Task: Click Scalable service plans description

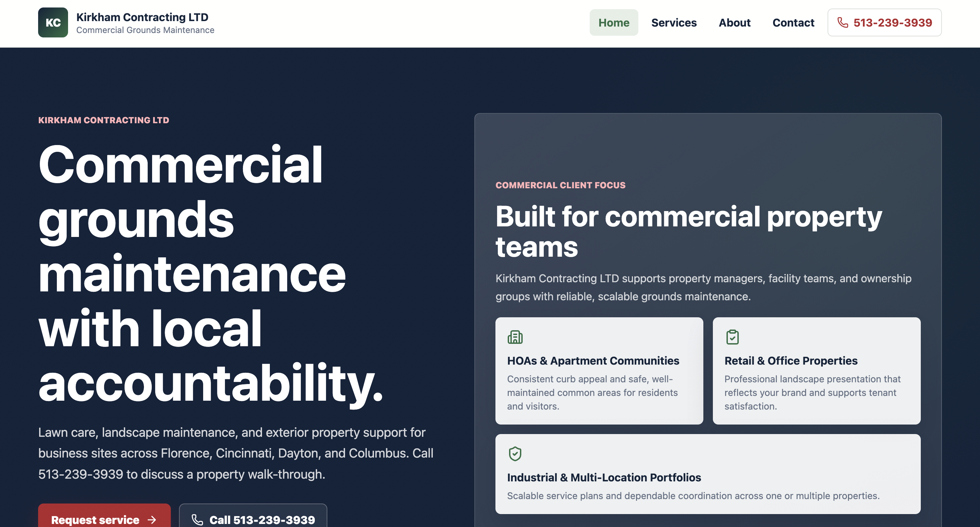Action: tap(693, 496)
